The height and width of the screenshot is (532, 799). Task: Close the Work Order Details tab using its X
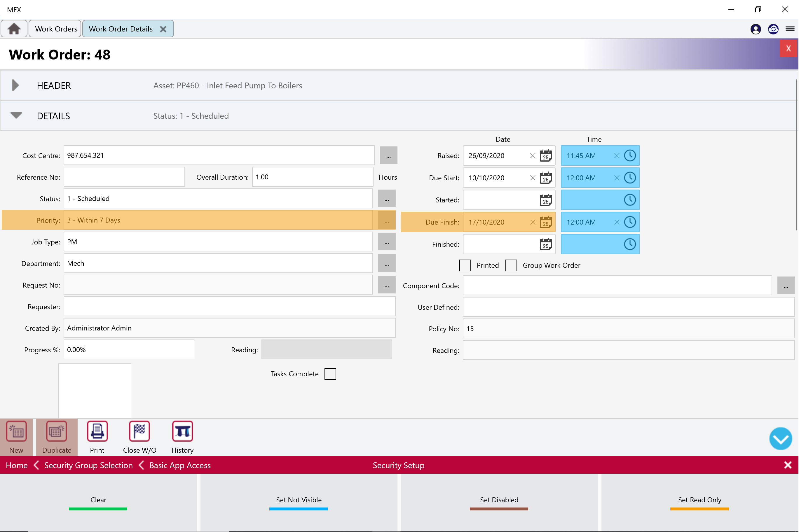click(x=163, y=29)
